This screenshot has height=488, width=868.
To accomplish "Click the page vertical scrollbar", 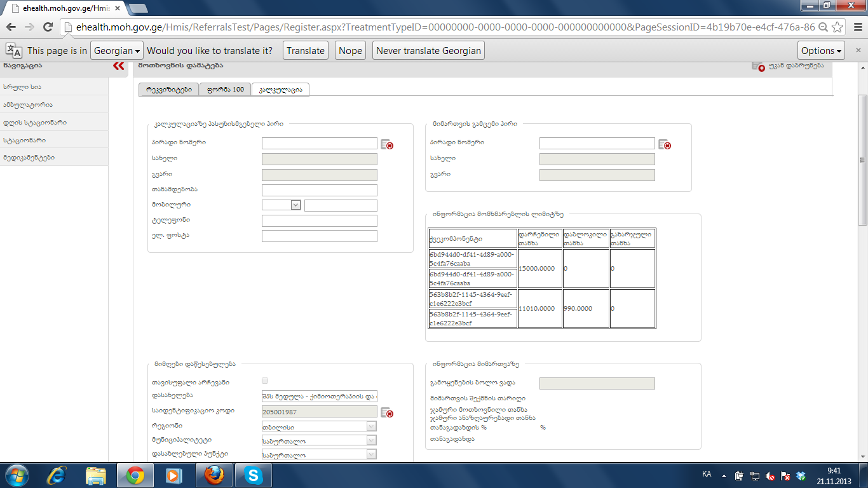I will point(862,159).
